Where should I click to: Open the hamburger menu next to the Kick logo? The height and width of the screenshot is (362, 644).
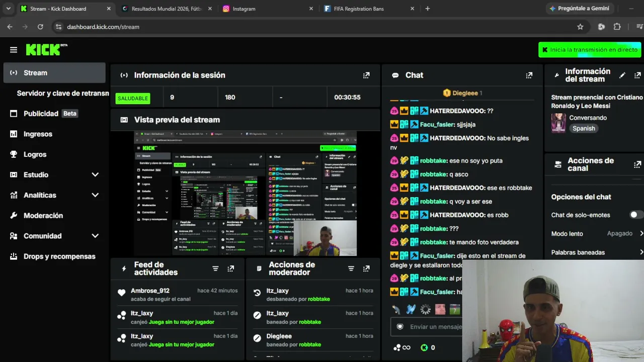[14, 50]
